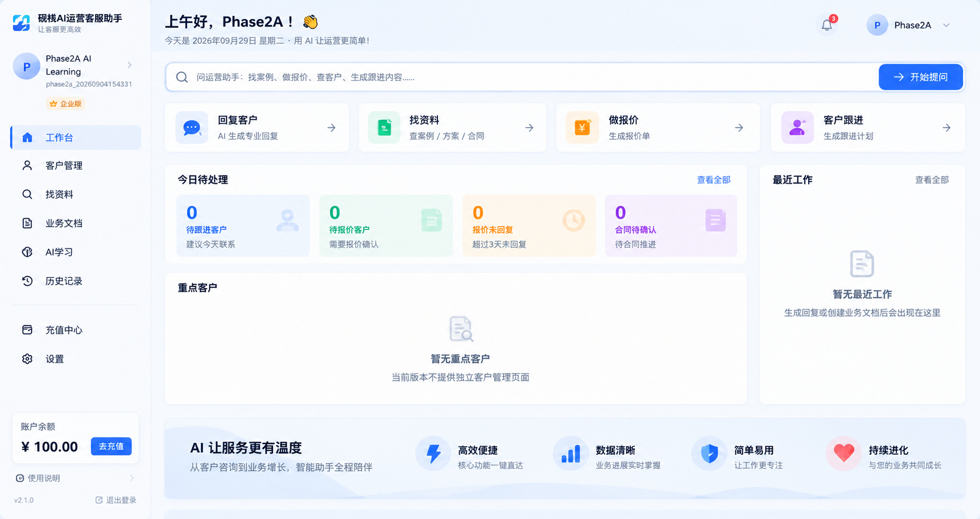This screenshot has height=519, width=980.
Task: Click the 设置 gear icon
Action: [x=27, y=359]
